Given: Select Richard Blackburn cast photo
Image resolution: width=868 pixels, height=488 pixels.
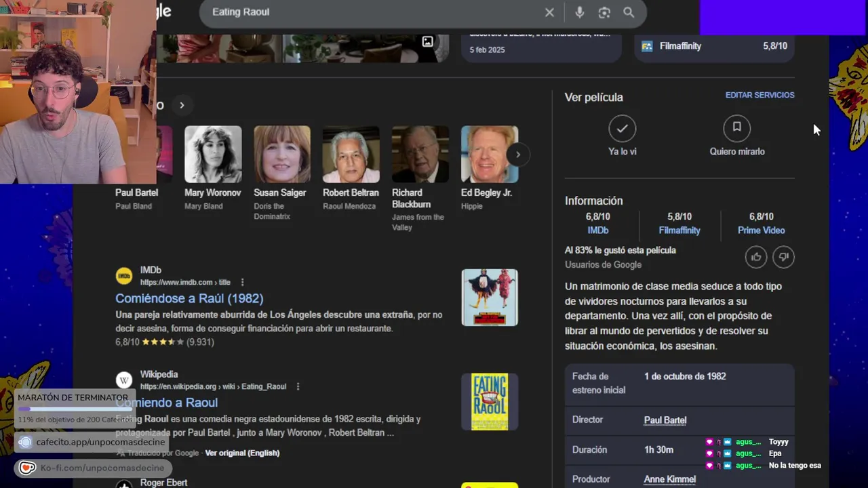Looking at the screenshot, I should tap(420, 155).
